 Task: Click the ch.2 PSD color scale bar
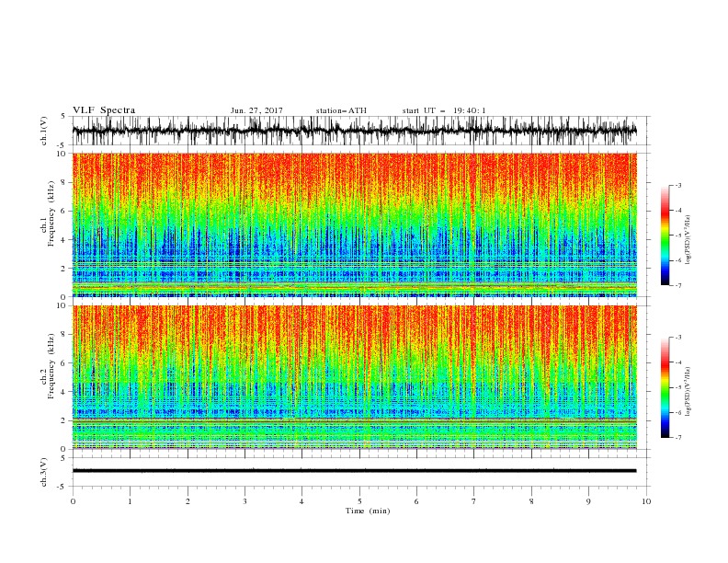click(x=665, y=387)
